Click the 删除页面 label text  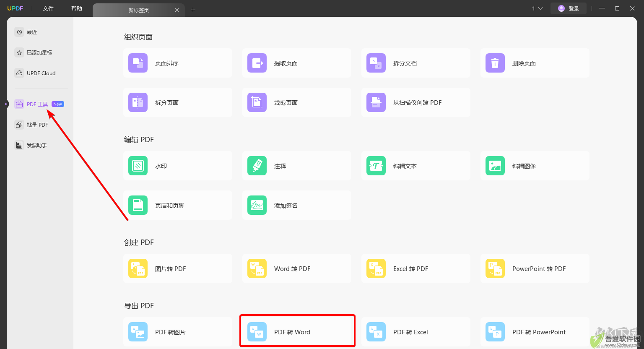pyautogui.click(x=524, y=63)
